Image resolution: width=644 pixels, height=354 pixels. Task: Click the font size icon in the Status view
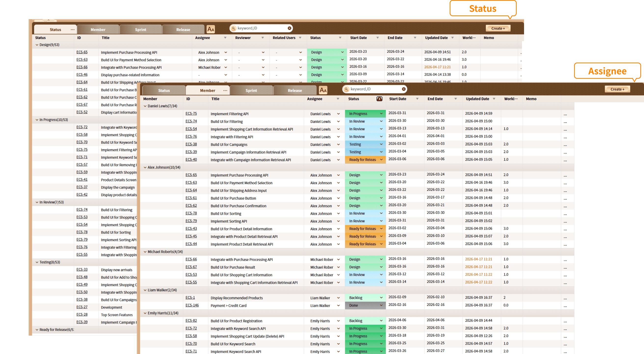click(211, 29)
